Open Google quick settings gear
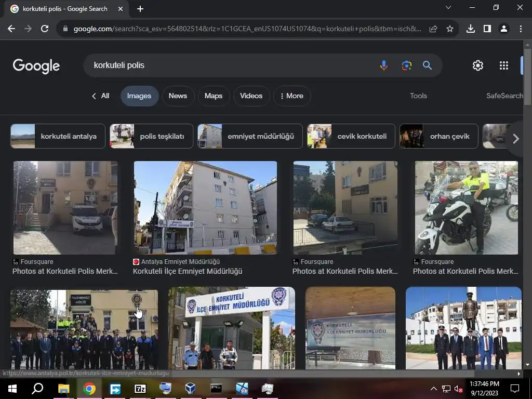 (x=478, y=65)
